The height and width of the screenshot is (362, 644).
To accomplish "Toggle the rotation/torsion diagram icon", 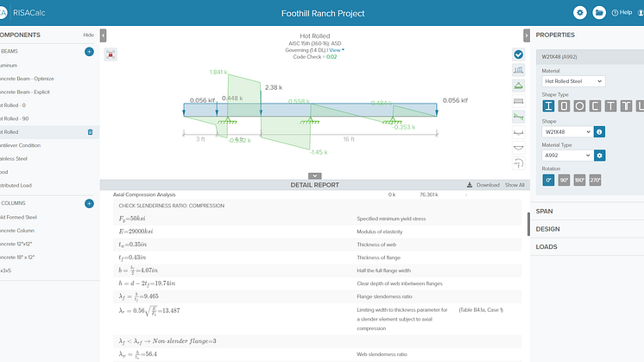I will (x=518, y=163).
